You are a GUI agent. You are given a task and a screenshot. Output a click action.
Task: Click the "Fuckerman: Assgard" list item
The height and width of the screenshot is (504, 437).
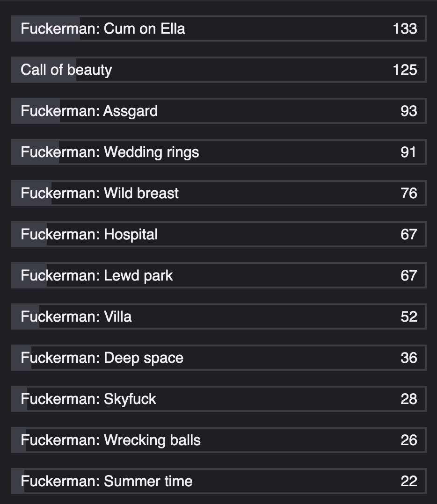pos(89,111)
